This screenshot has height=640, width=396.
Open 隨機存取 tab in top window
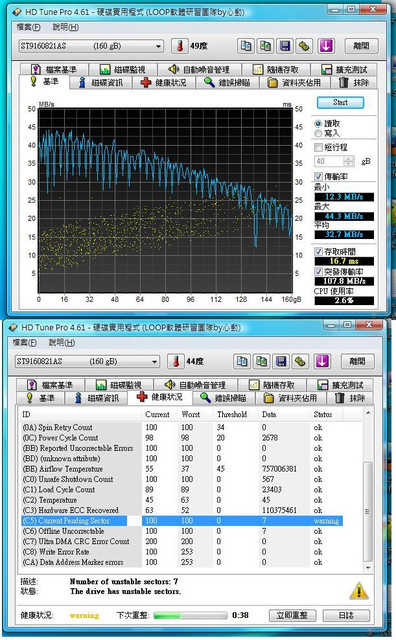[x=276, y=69]
